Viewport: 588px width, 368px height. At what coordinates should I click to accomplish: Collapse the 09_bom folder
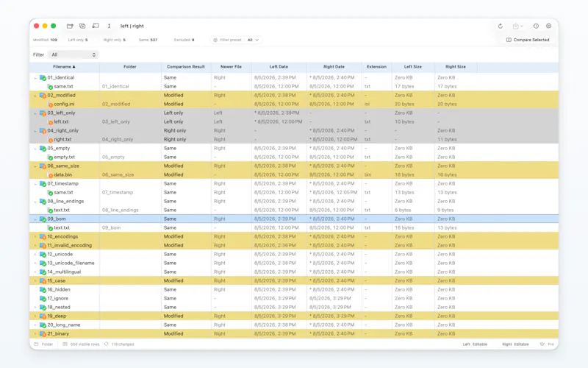[x=35, y=219]
